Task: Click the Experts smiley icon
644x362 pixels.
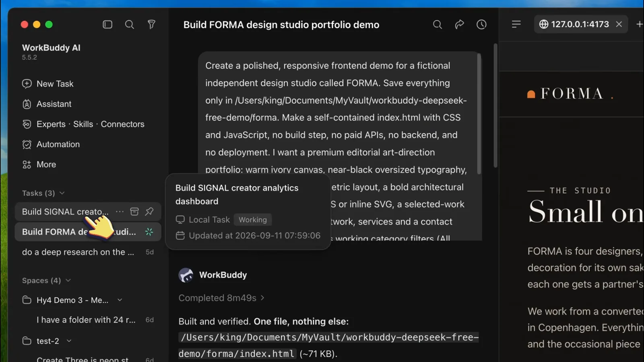Action: 27,124
